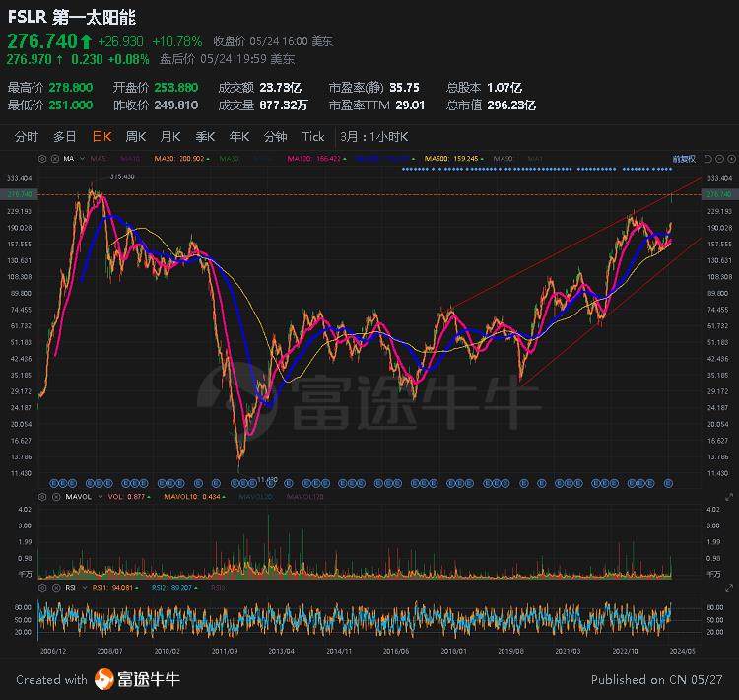Open the 分钟 minute chart tab
Viewport: 739px width, 700px height.
point(275,137)
